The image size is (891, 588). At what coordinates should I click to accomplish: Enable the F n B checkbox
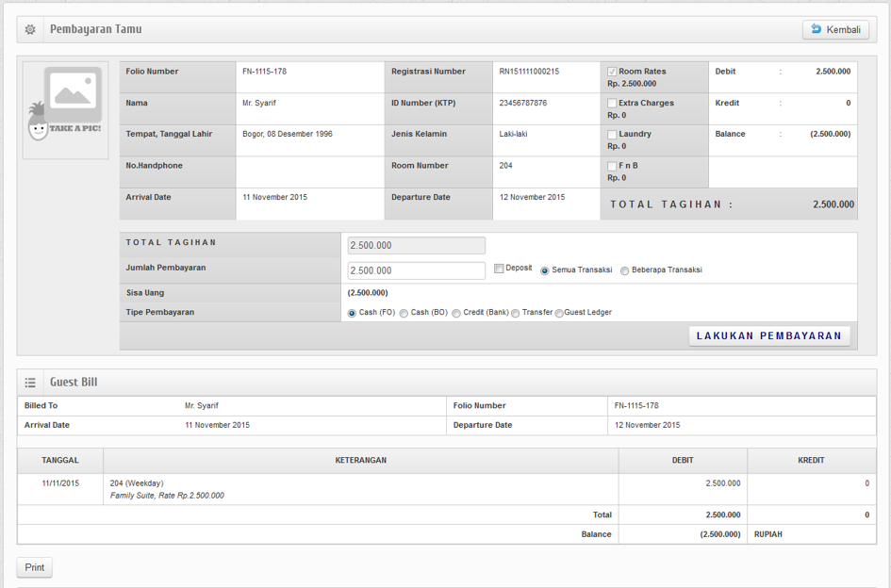tap(612, 167)
